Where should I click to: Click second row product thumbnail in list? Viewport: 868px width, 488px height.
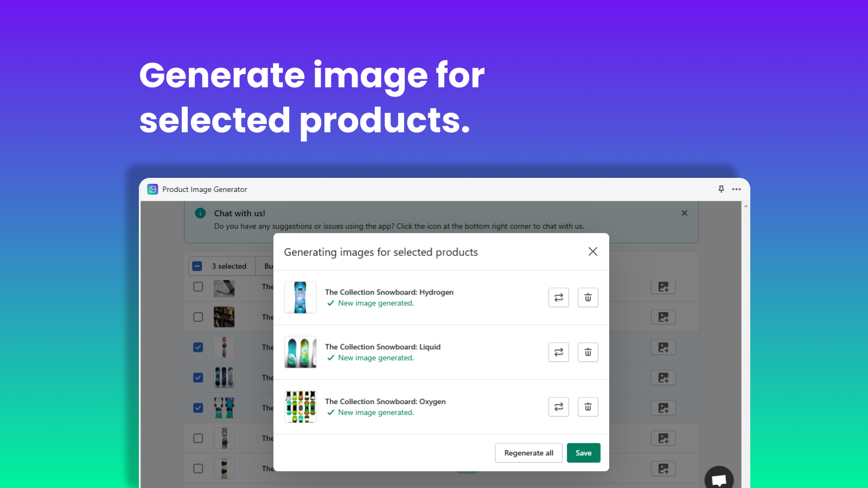224,317
